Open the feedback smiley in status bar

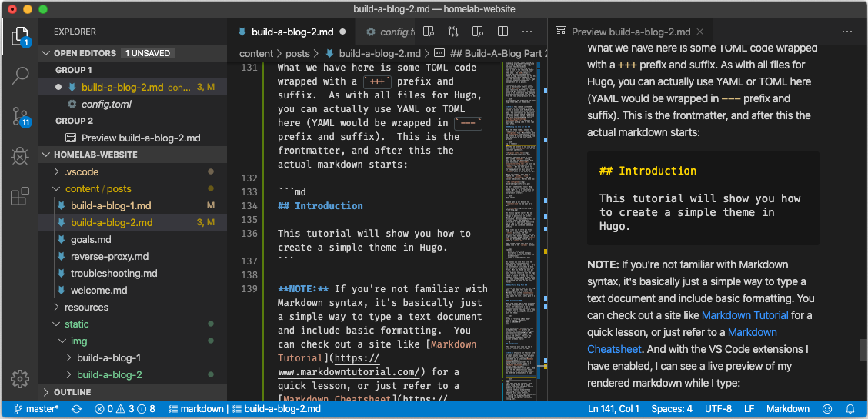point(827,409)
